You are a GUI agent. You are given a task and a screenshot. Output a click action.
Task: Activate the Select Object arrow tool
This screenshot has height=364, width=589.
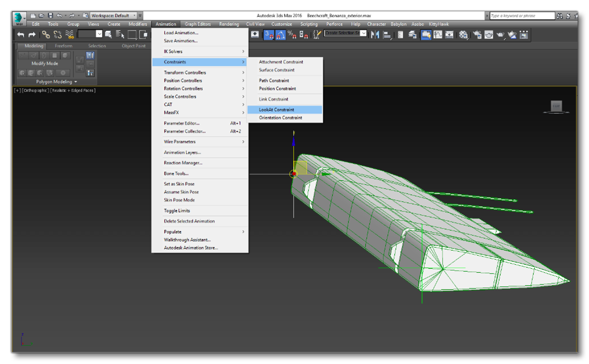pyautogui.click(x=109, y=35)
